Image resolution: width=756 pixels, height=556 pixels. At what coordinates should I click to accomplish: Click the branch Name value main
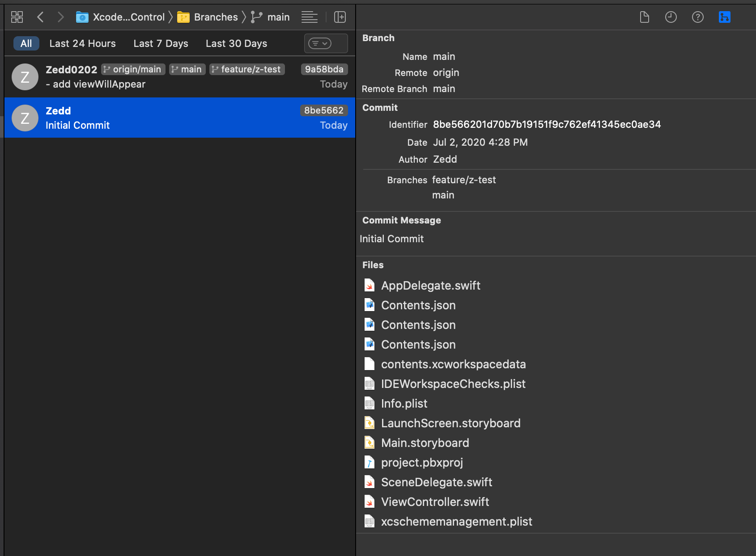coord(444,56)
